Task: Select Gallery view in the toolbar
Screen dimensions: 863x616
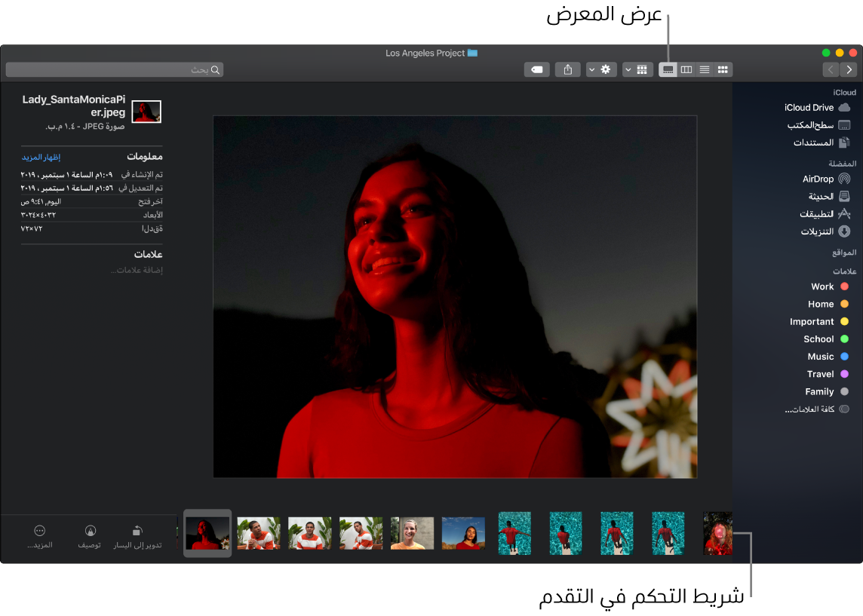Action: pyautogui.click(x=667, y=69)
